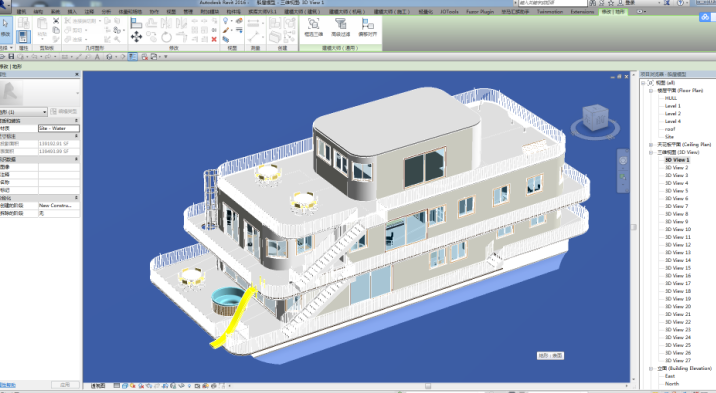This screenshot has height=393, width=716.
Task: Click the Site - Water material field
Action: pyautogui.click(x=59, y=128)
